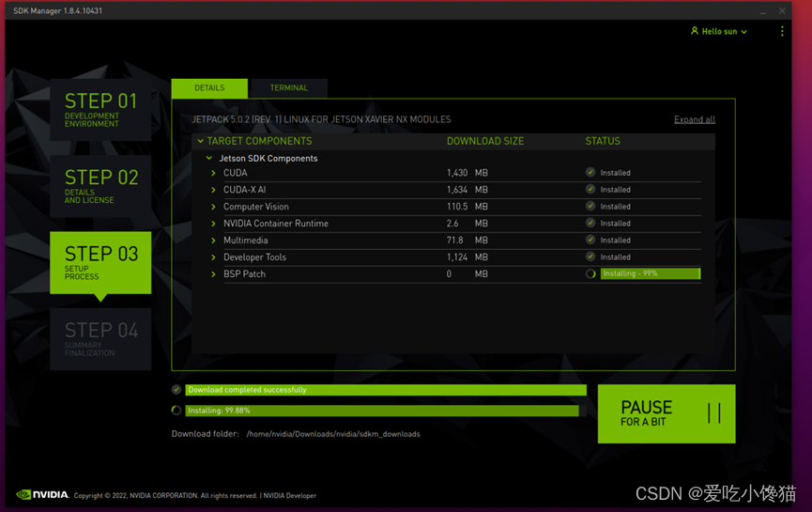Expand the Multimedia component row

[213, 240]
